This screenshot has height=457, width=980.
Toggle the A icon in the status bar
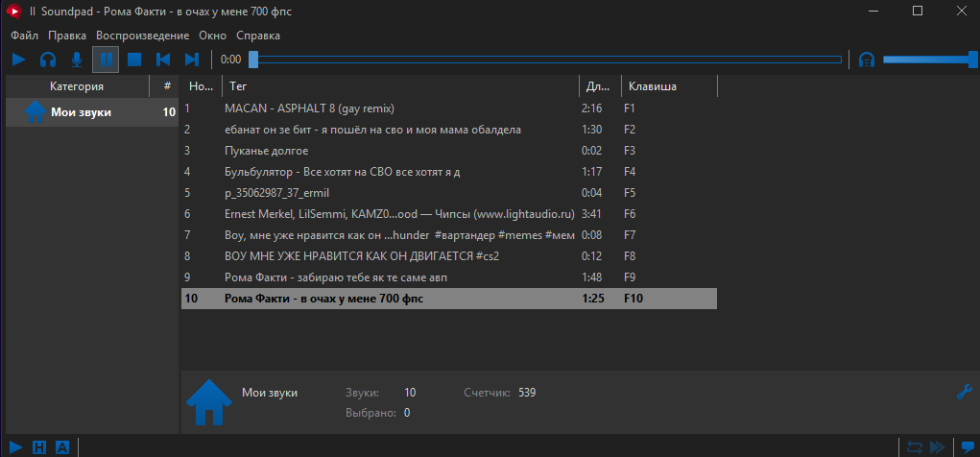[61, 447]
